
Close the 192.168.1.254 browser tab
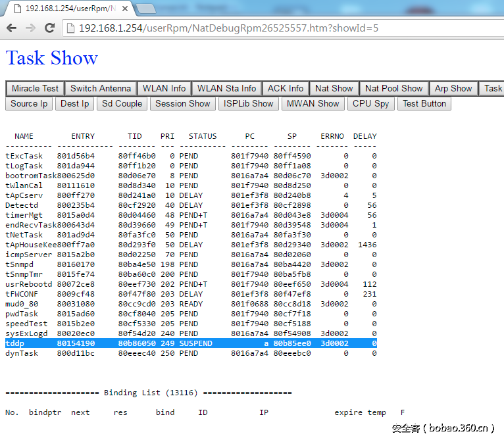point(125,9)
